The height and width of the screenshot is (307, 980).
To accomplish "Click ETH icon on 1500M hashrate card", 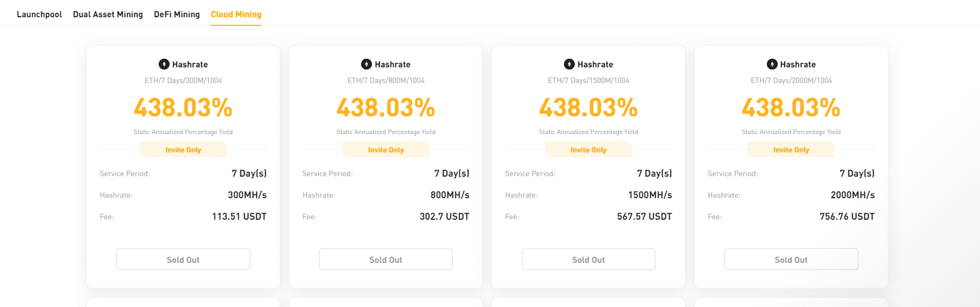I will 569,64.
